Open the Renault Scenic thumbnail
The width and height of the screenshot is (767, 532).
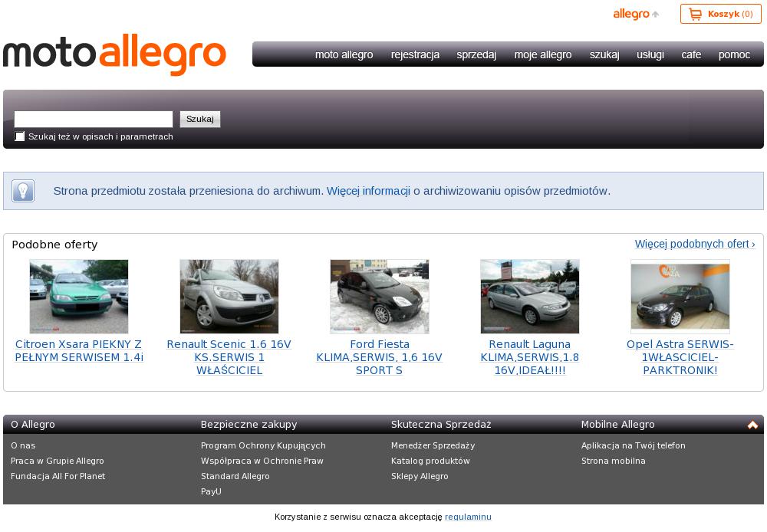[229, 297]
